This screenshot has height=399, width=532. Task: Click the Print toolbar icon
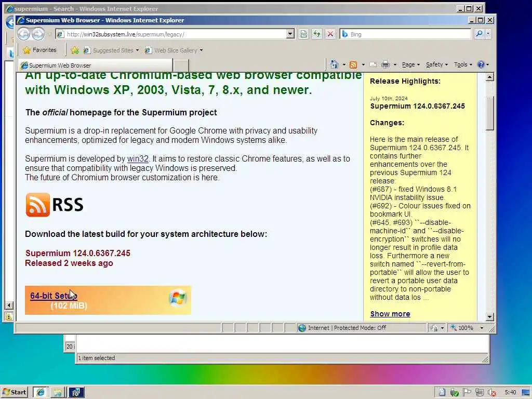tap(385, 64)
